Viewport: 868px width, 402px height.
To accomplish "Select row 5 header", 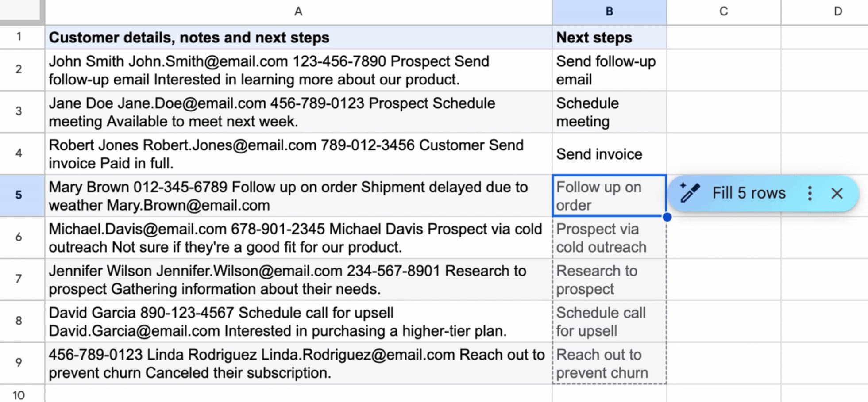I will 19,195.
